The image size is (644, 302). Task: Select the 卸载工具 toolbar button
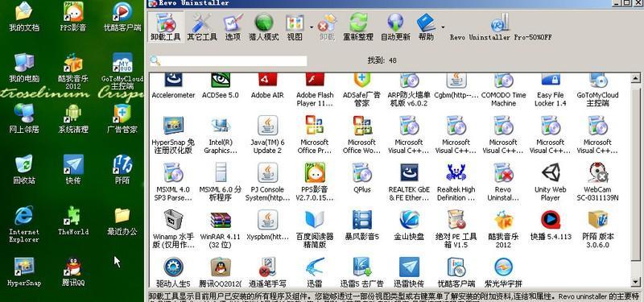point(165,27)
